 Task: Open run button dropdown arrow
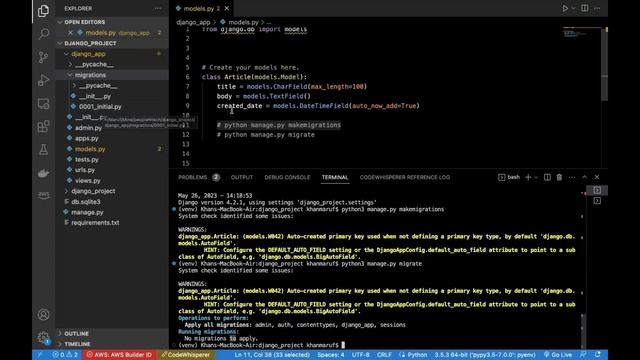(573, 8)
